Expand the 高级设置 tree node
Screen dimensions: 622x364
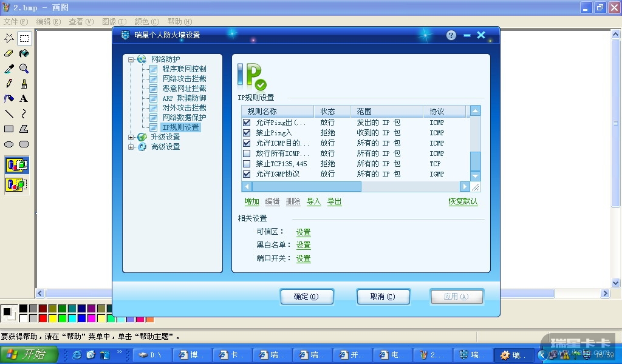tap(131, 147)
